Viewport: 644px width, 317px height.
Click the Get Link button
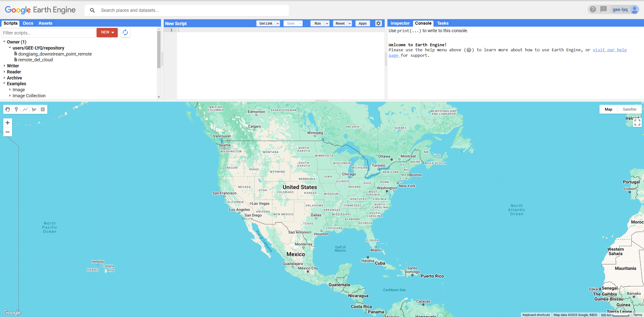click(x=266, y=23)
